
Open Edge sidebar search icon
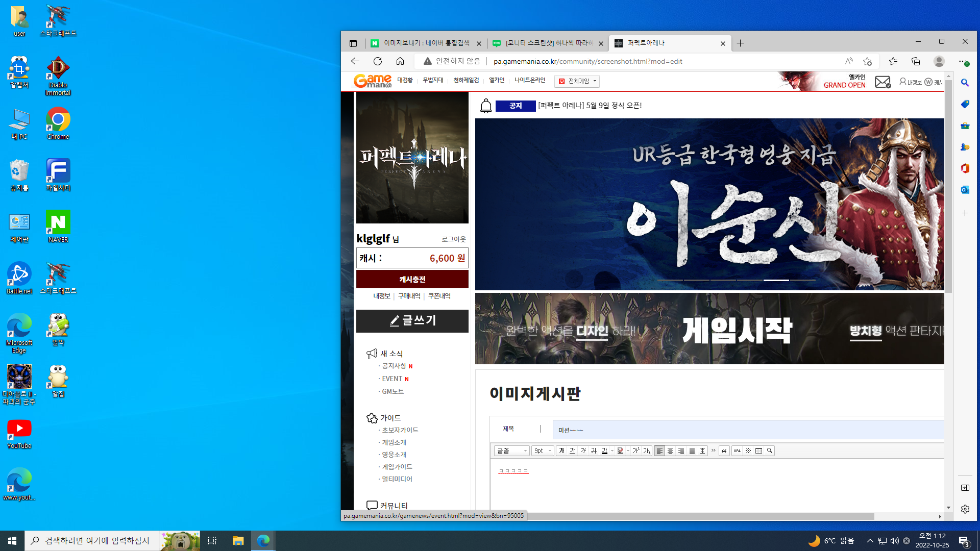coord(965,83)
